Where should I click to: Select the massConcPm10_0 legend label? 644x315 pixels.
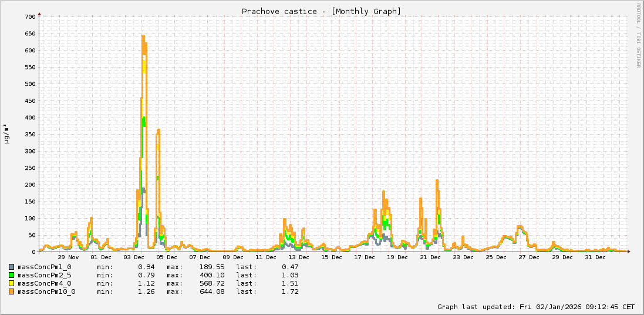pos(46,291)
